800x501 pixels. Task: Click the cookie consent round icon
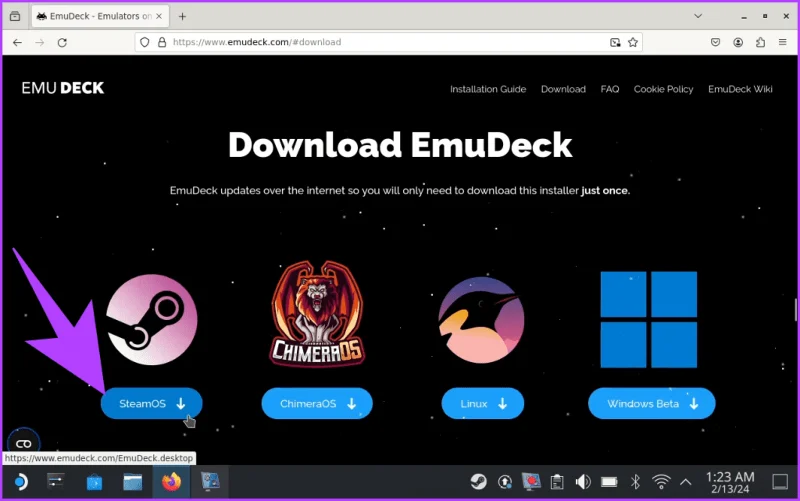[x=23, y=444]
